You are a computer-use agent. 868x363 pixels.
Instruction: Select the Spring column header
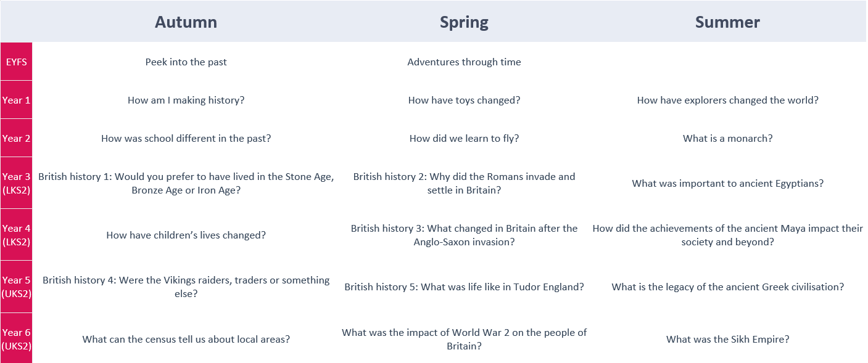(x=464, y=22)
